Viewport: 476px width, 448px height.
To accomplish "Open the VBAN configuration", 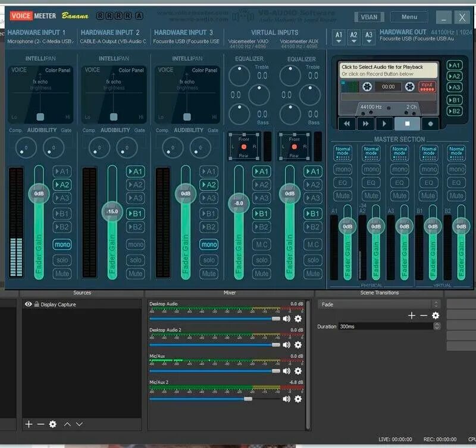I will pos(369,17).
